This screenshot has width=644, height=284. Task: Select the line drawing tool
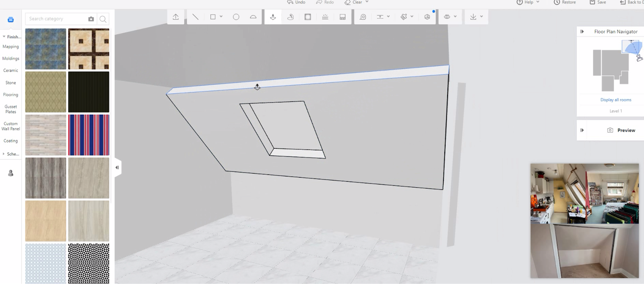tap(195, 17)
